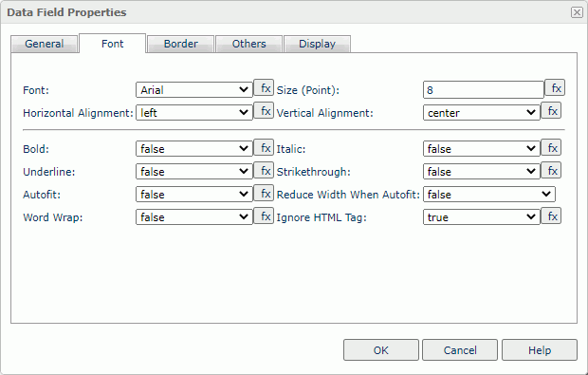Select the Font tab
Image resolution: width=588 pixels, height=375 pixels.
pyautogui.click(x=113, y=44)
